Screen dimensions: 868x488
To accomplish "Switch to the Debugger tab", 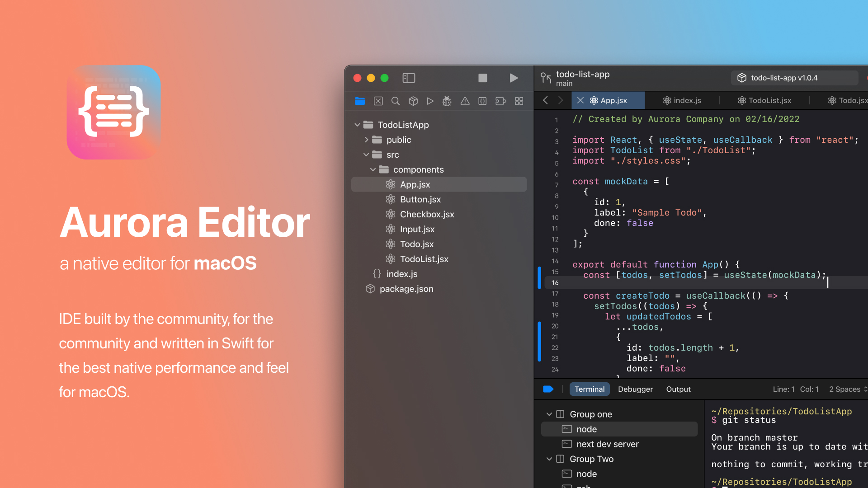I will [x=635, y=389].
